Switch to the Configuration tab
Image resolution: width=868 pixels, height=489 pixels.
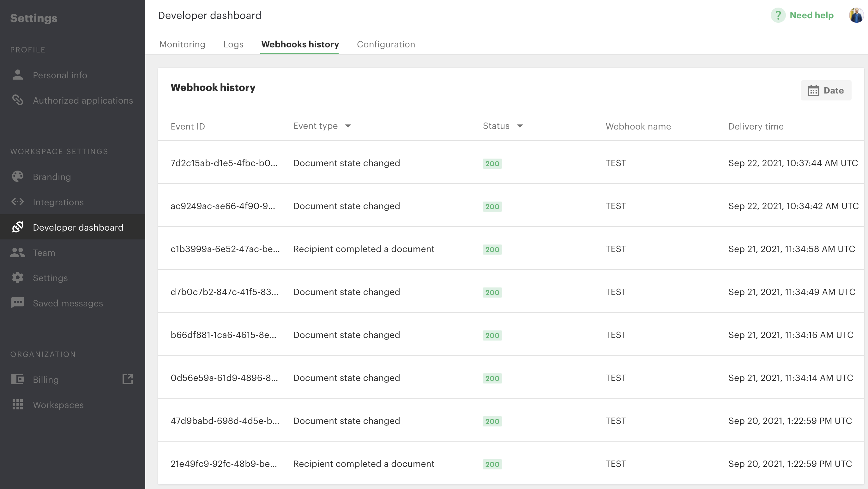(386, 44)
